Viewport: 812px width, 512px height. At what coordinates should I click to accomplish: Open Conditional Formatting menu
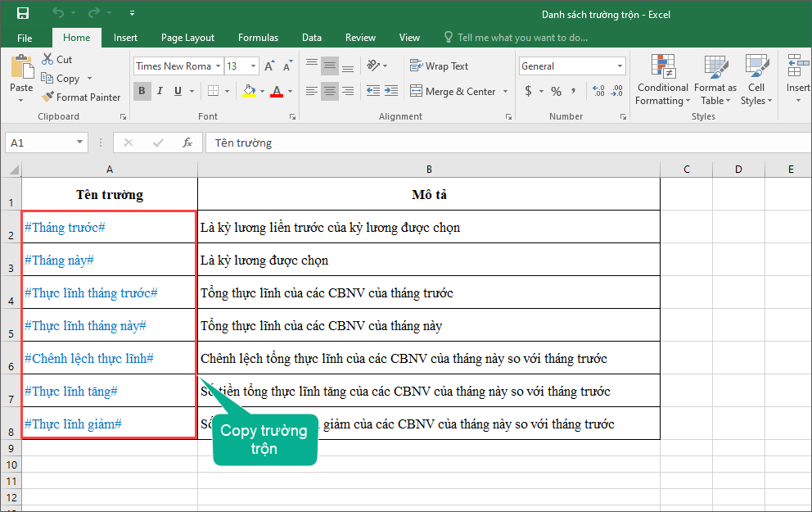coord(662,80)
